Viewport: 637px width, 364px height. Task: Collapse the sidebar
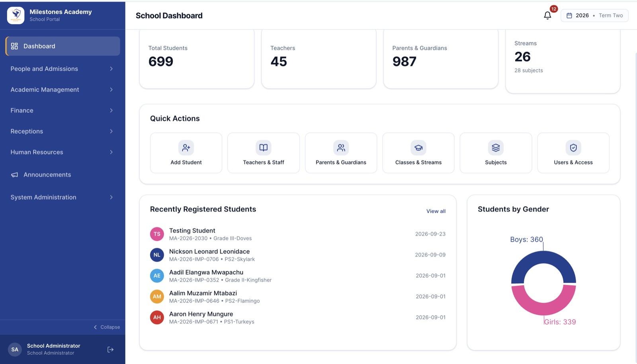click(x=107, y=327)
